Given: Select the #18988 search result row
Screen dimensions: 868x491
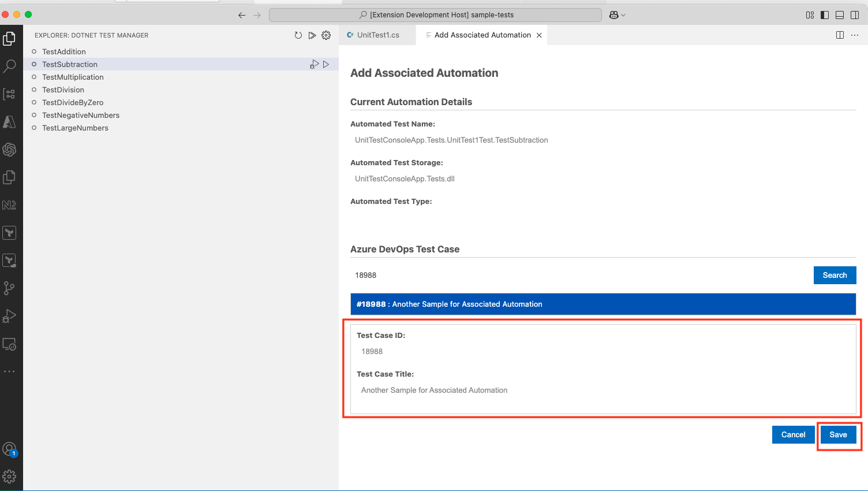Looking at the screenshot, I should point(603,304).
